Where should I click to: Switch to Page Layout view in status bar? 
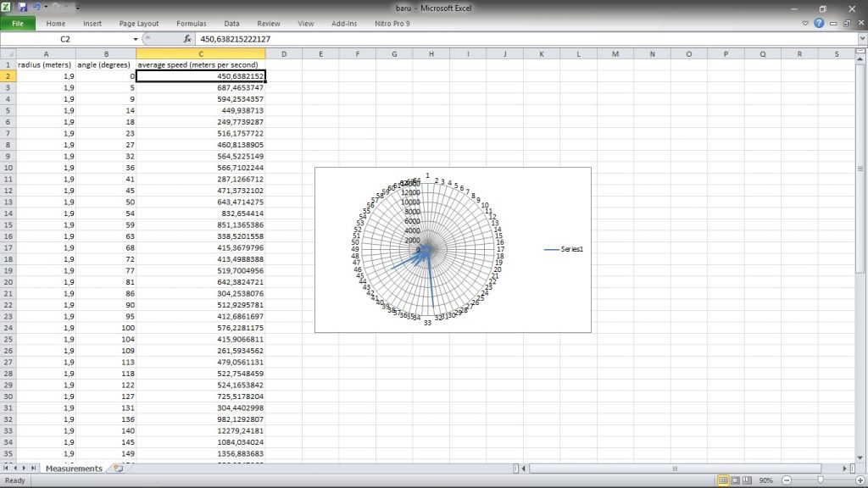[736, 480]
